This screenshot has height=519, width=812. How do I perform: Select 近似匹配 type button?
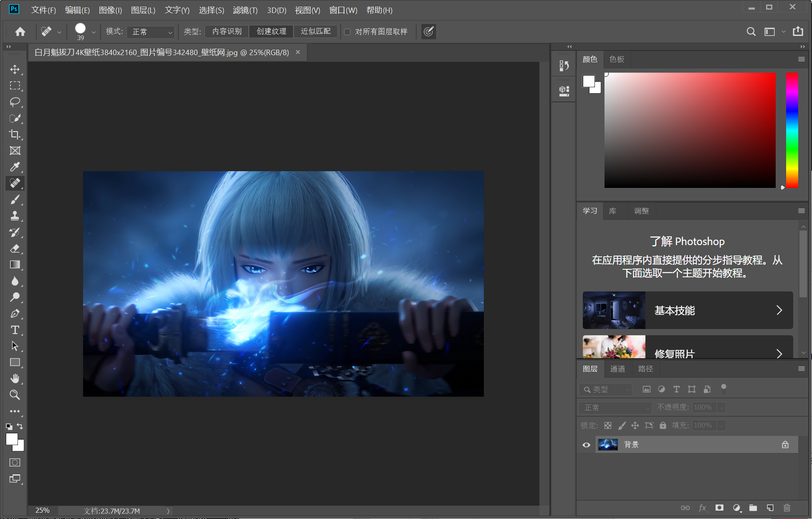pos(316,31)
